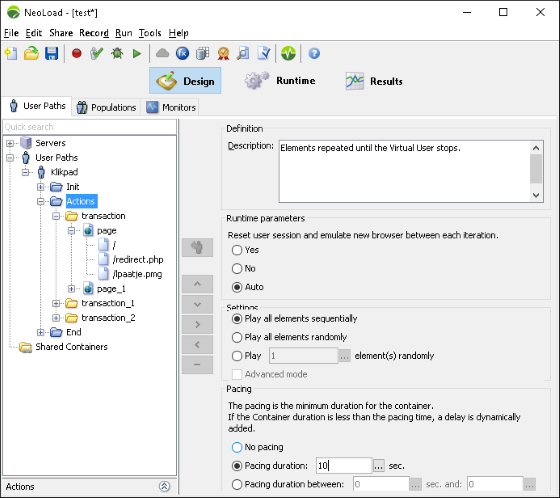Screen dimensions: 560x498
Task: Go to the Runtime section
Action: click(280, 81)
